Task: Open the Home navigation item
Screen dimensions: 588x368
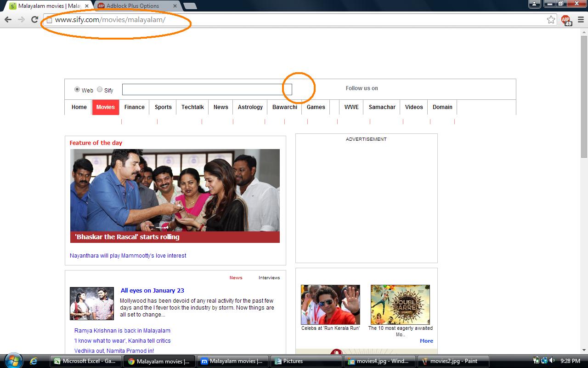Action: pos(79,107)
